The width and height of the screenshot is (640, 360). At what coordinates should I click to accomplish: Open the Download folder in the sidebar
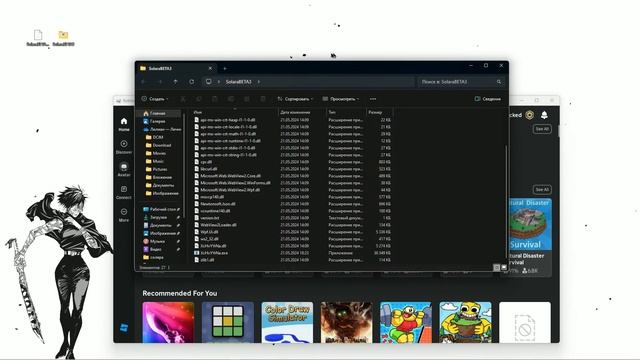click(161, 145)
